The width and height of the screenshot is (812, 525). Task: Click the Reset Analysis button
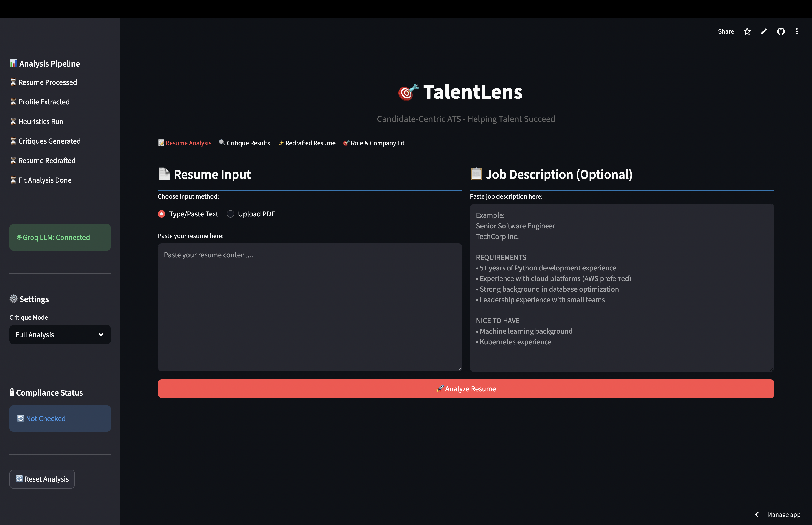pyautogui.click(x=42, y=479)
